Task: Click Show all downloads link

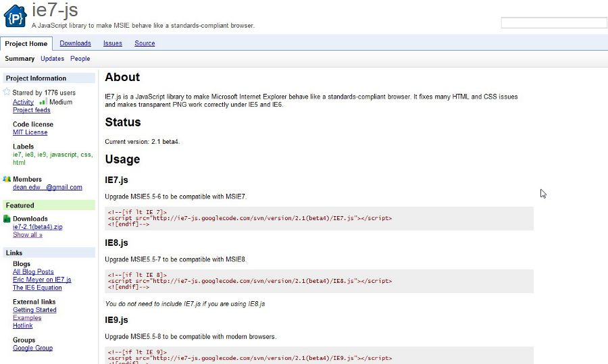Action: tap(28, 235)
